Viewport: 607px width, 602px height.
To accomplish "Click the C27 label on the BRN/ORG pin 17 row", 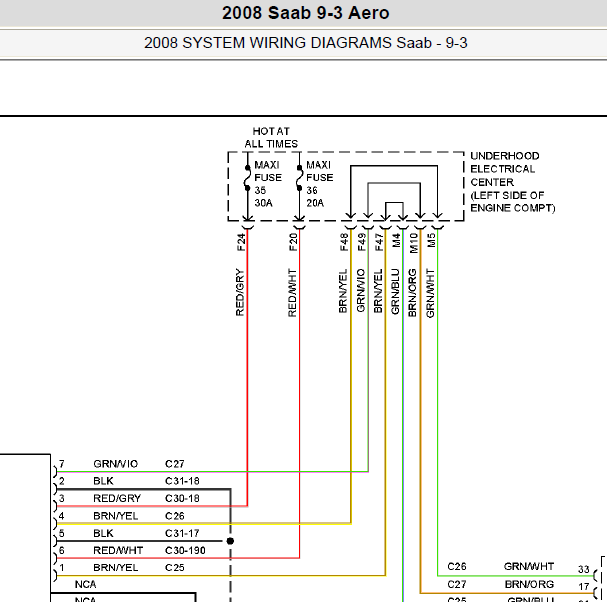I will (x=457, y=584).
